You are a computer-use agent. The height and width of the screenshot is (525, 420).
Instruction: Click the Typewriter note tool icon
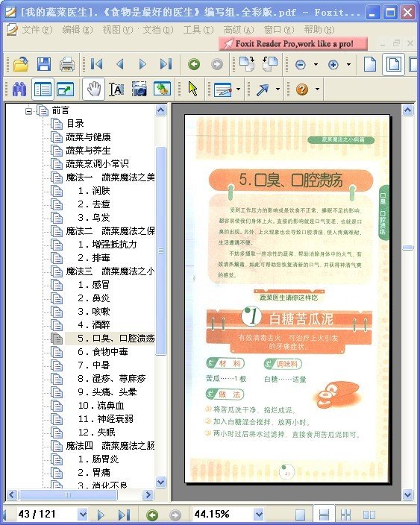click(223, 89)
